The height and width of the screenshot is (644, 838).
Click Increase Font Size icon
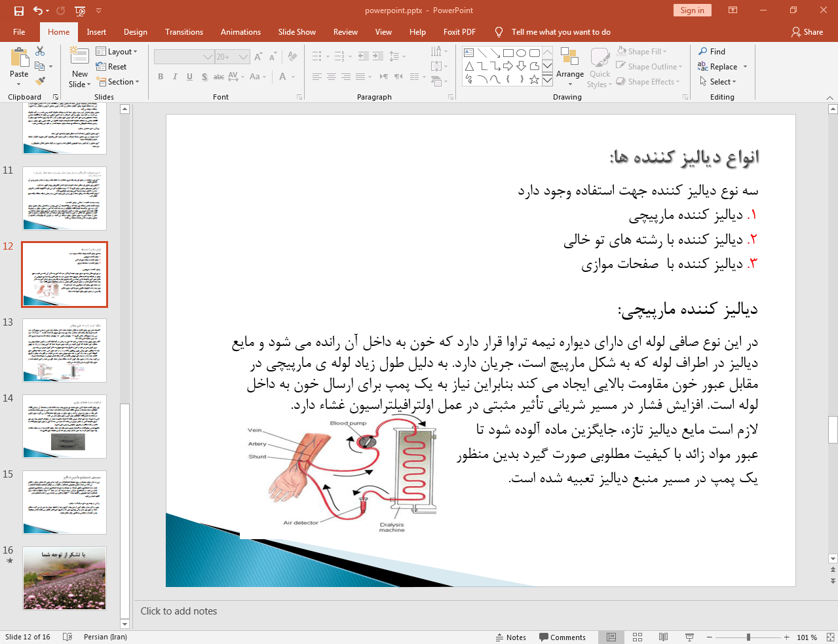pos(258,57)
